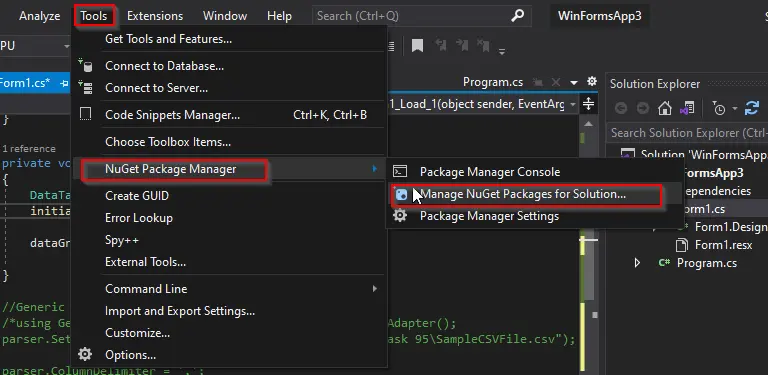Select Choose Toolbox Items
Viewport: 768px width, 375px height.
pos(229,142)
